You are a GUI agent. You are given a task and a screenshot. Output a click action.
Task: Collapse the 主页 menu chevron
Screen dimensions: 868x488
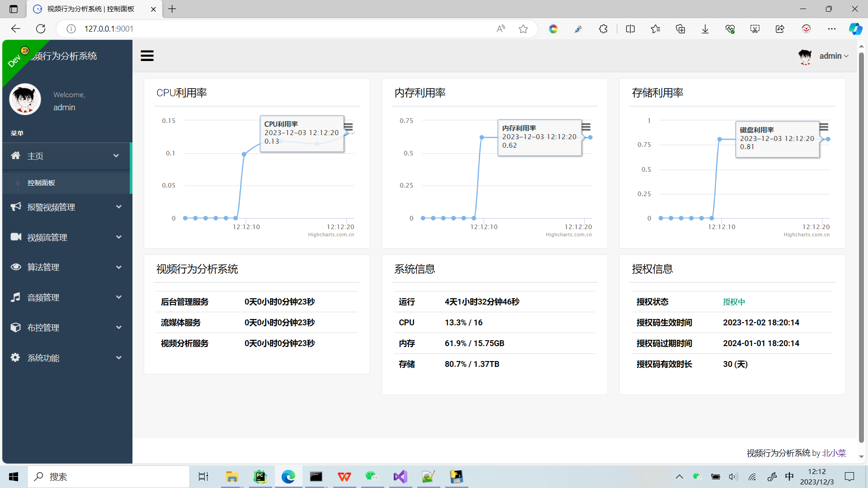pyautogui.click(x=116, y=155)
